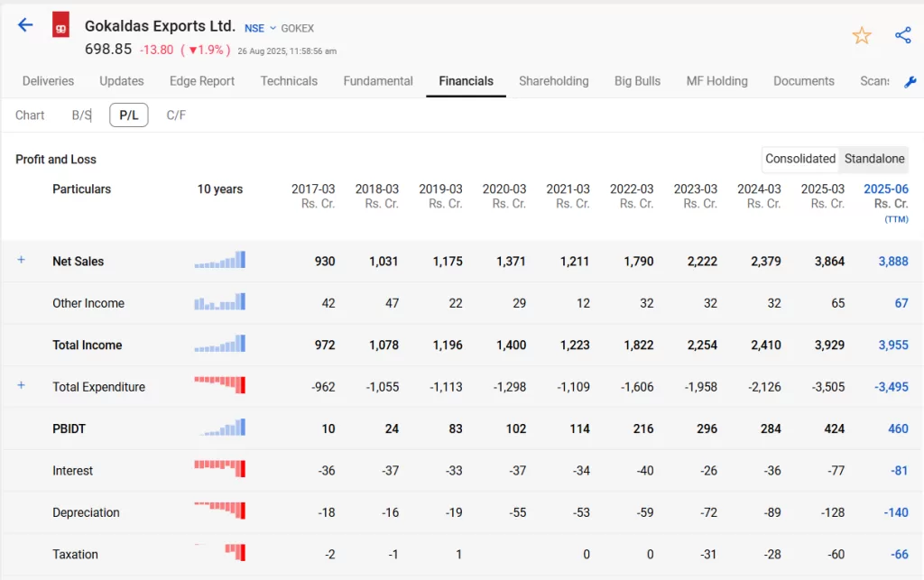Click the Gokaldas Exports Ltd. company name

pos(160,26)
